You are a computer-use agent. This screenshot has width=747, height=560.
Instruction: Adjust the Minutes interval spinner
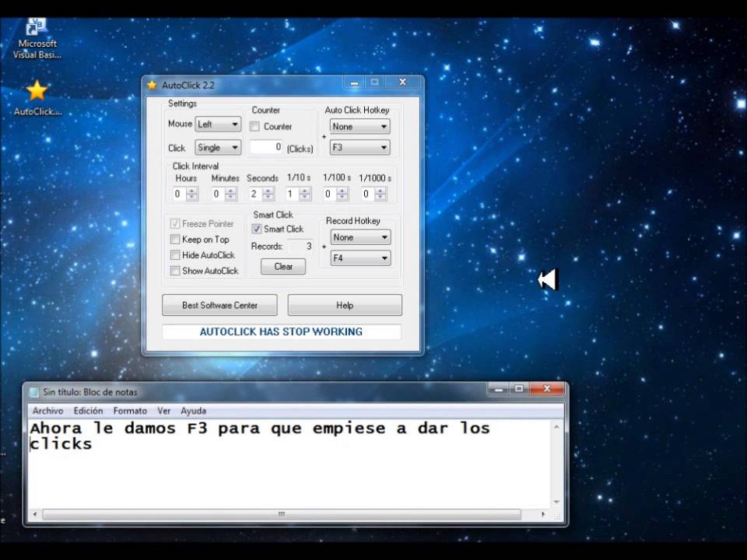coord(230,194)
